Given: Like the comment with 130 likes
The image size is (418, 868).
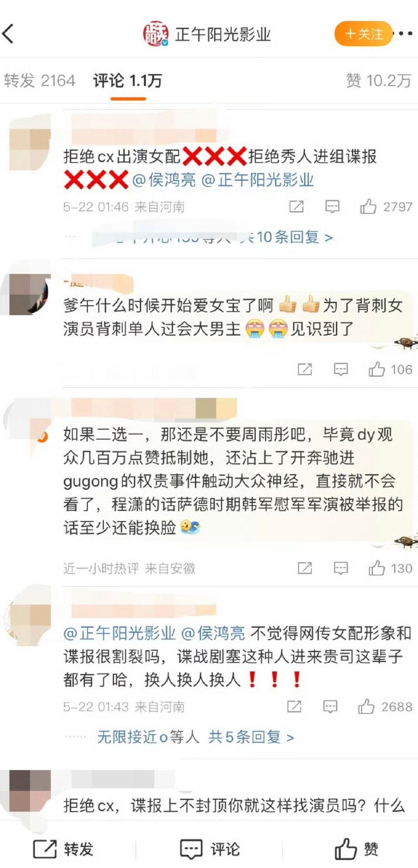Looking at the screenshot, I should (377, 568).
